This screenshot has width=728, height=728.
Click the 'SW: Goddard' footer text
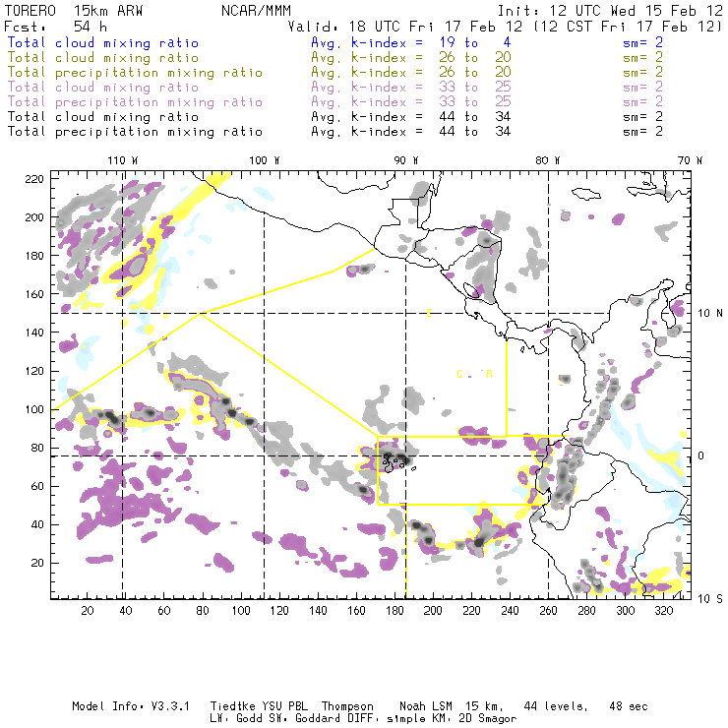click(306, 719)
